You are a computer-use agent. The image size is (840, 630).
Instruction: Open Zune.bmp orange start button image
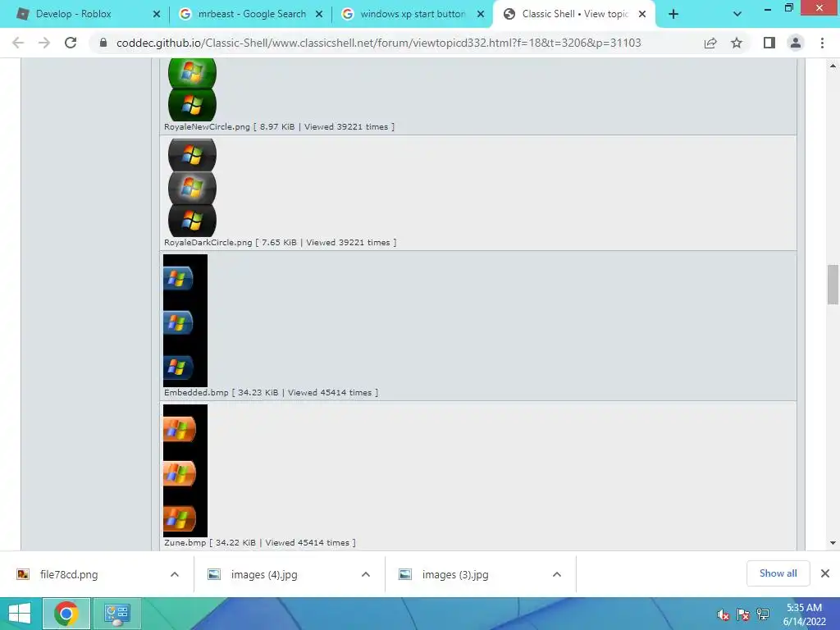[x=185, y=470]
